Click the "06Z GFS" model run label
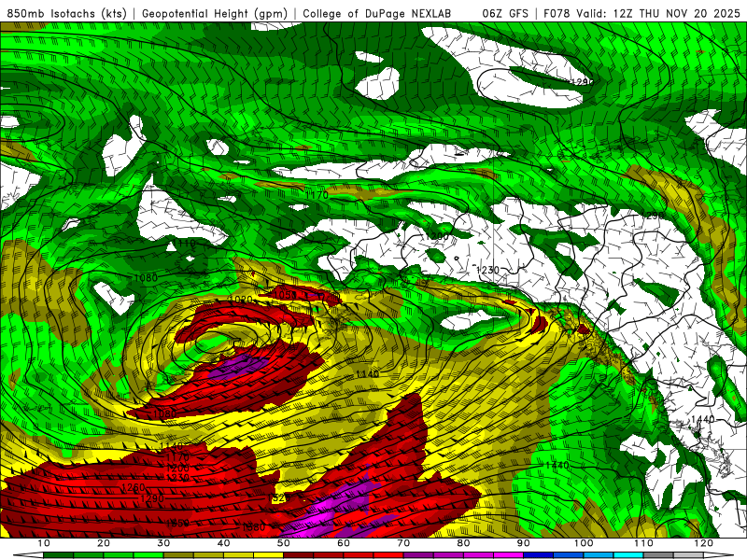 (x=505, y=13)
